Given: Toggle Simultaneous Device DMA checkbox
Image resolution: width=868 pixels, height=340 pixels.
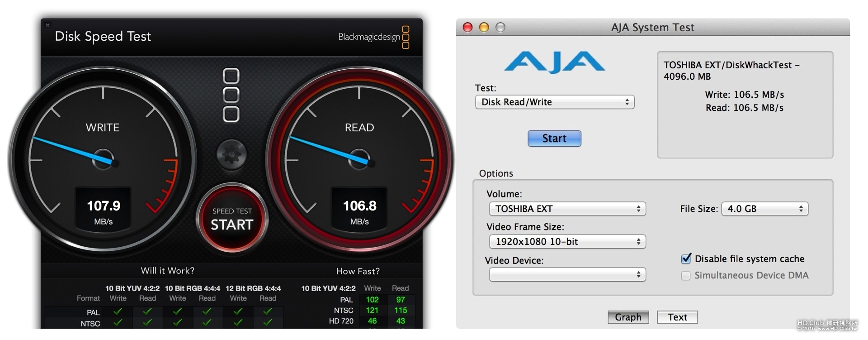Looking at the screenshot, I should tap(686, 275).
